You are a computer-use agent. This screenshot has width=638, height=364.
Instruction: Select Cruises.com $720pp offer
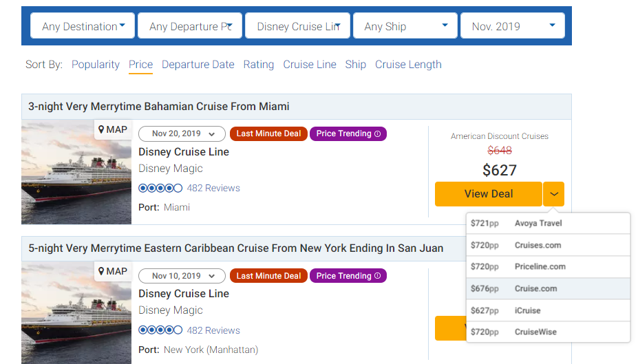point(548,245)
